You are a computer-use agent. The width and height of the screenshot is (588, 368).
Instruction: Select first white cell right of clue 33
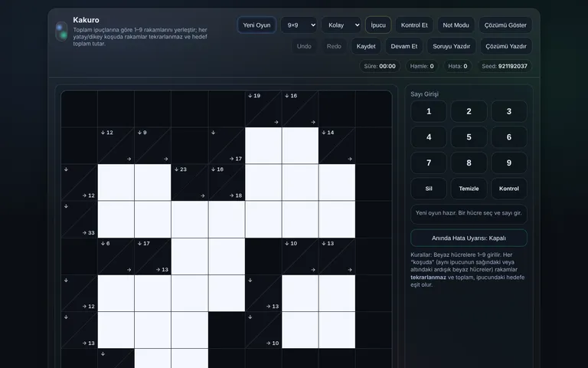click(x=116, y=219)
